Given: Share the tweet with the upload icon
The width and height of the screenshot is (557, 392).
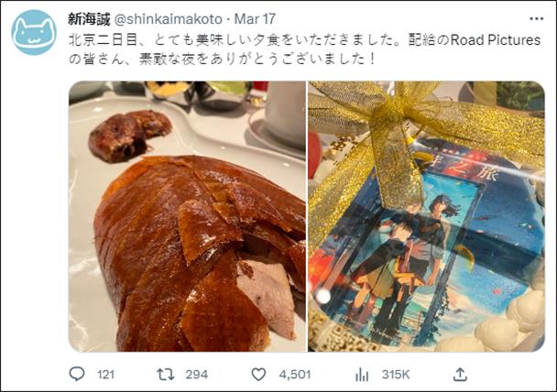Looking at the screenshot, I should pyautogui.click(x=460, y=375).
